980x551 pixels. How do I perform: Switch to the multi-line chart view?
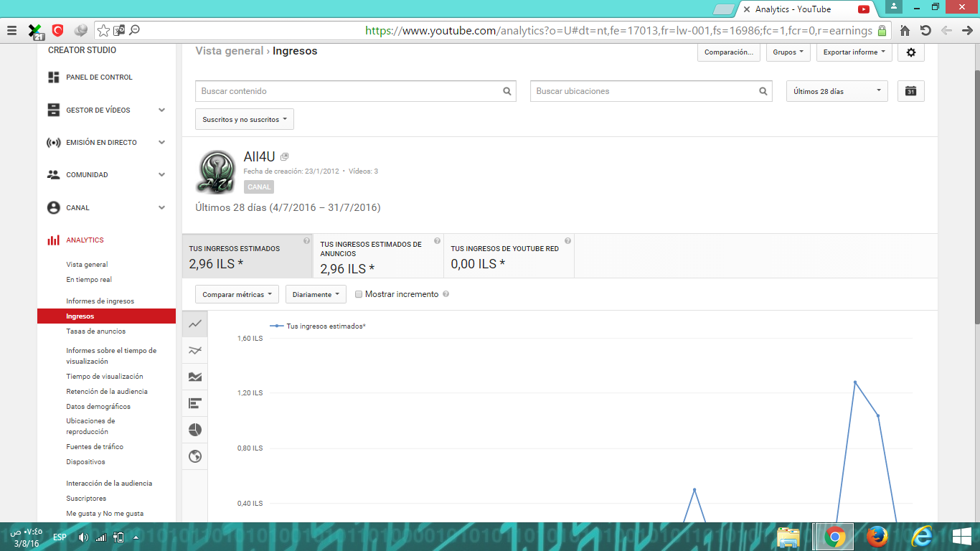(x=195, y=350)
